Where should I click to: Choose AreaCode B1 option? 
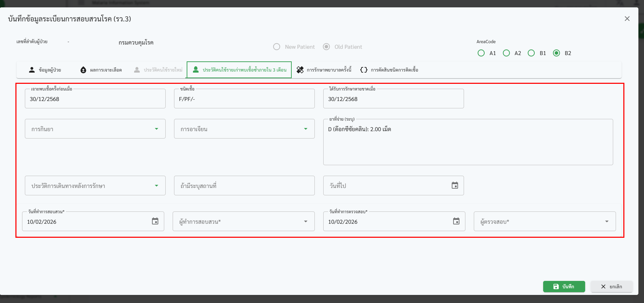pos(531,53)
